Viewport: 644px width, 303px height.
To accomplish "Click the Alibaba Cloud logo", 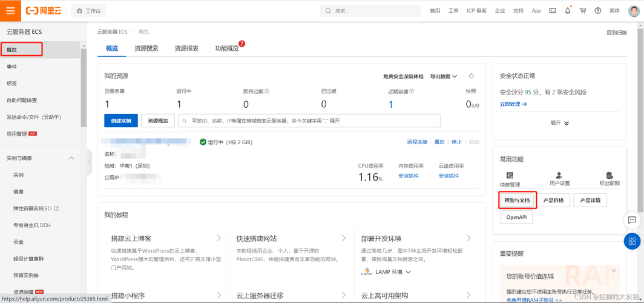I will [44, 11].
